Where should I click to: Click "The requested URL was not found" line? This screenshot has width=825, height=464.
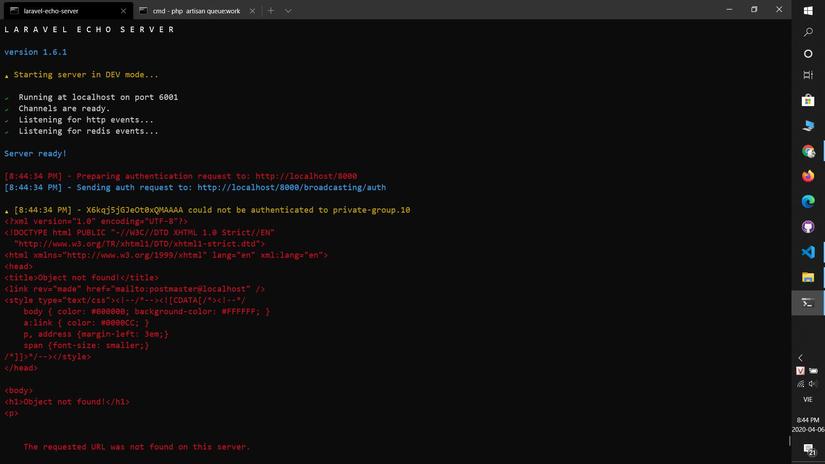pyautogui.click(x=137, y=447)
